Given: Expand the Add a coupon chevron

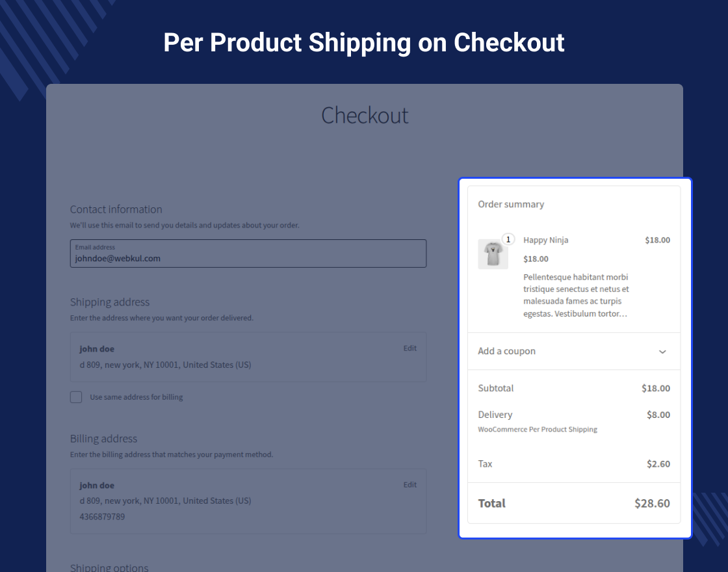Looking at the screenshot, I should pyautogui.click(x=662, y=352).
